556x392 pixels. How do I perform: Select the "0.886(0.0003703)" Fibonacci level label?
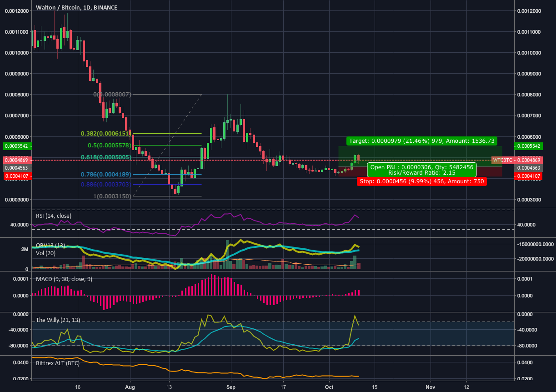tap(106, 185)
